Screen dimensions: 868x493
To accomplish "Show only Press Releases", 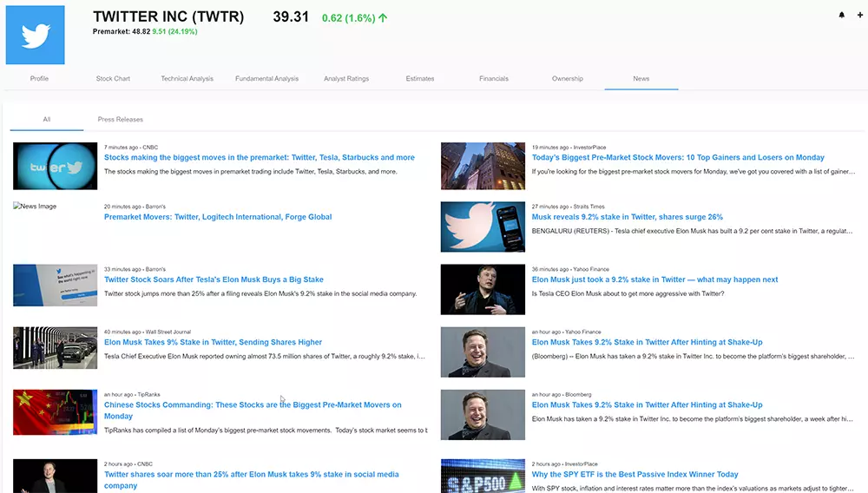I will click(120, 119).
